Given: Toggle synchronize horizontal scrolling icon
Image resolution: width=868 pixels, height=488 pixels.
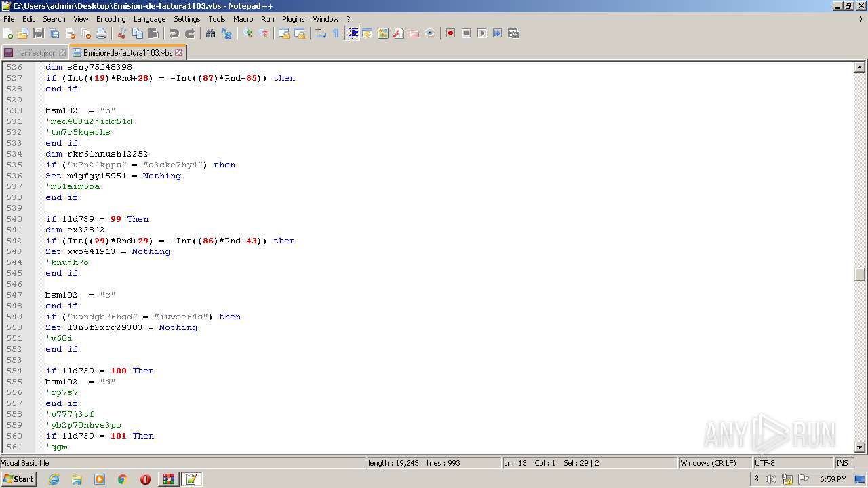Looking at the screenshot, I should click(300, 33).
